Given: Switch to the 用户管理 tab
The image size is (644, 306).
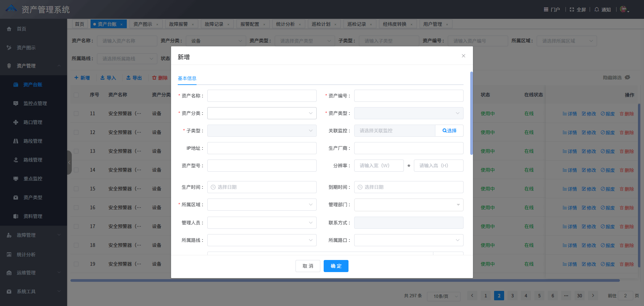Looking at the screenshot, I should tap(433, 24).
